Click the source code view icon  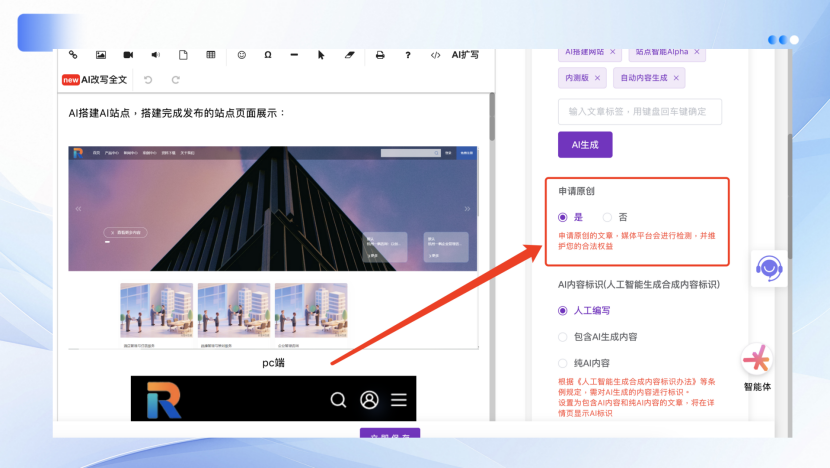point(435,55)
